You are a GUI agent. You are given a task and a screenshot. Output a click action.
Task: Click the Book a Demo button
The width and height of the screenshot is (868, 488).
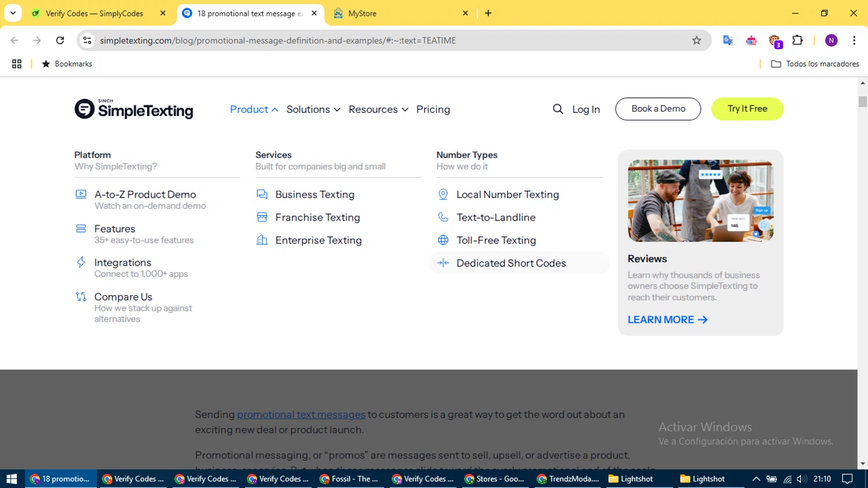(x=658, y=109)
